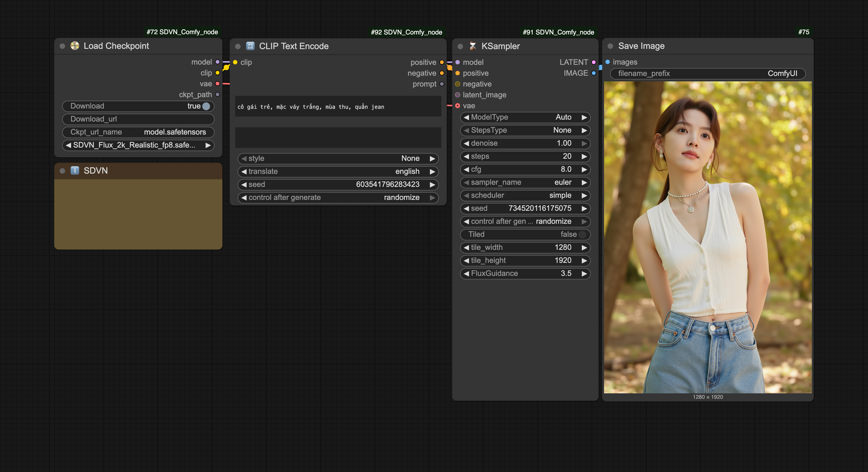Click the KSampler positive input socket
This screenshot has height=472, width=868.
458,73
